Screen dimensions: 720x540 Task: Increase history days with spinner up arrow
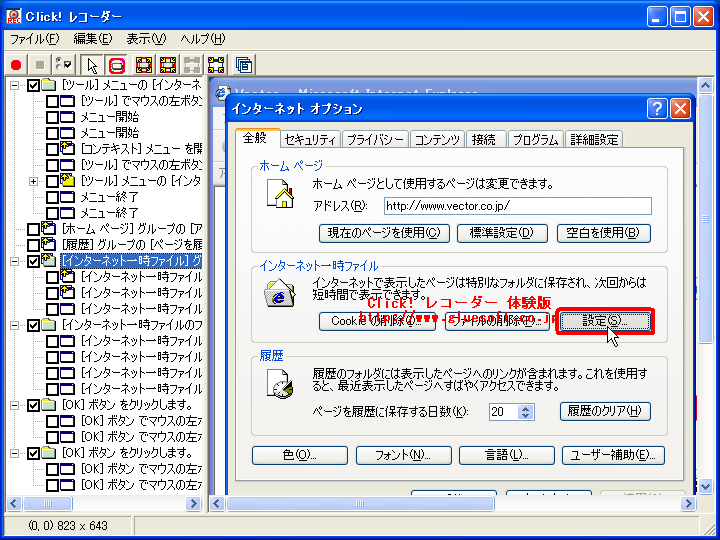[x=526, y=408]
